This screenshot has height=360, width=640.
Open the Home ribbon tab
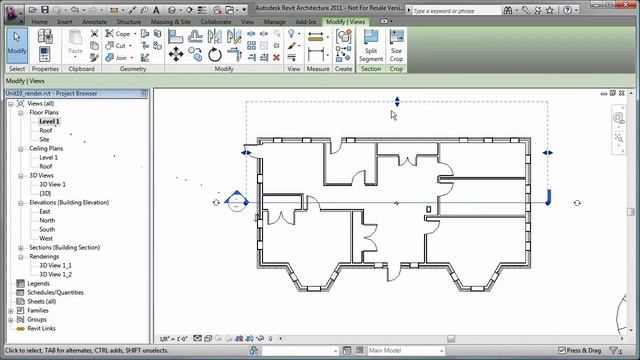pyautogui.click(x=40, y=22)
